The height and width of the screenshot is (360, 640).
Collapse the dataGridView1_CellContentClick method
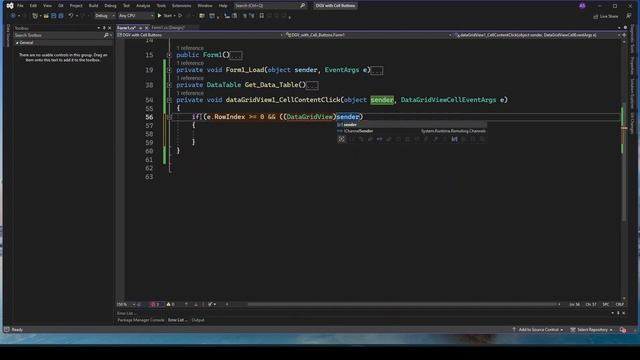169,100
